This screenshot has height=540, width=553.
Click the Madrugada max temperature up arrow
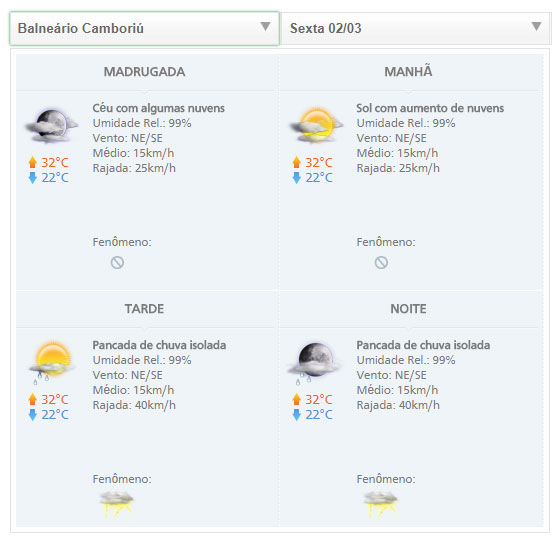[x=32, y=162]
